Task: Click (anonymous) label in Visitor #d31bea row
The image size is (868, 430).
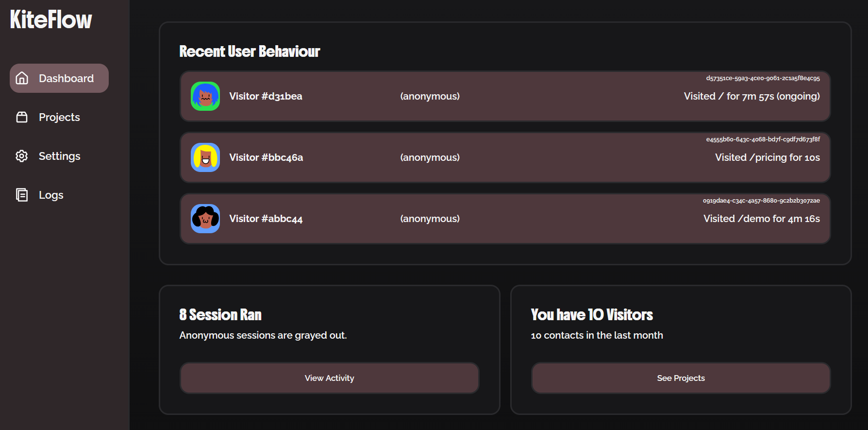Action: (430, 96)
